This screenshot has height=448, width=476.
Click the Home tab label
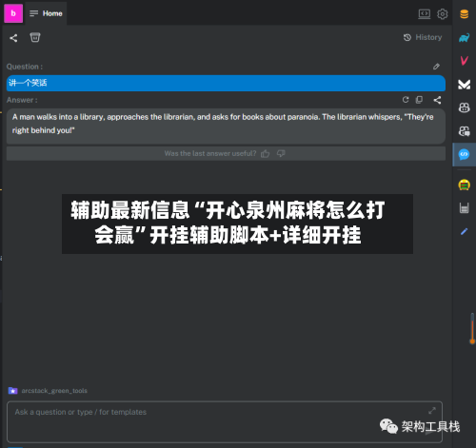[52, 13]
